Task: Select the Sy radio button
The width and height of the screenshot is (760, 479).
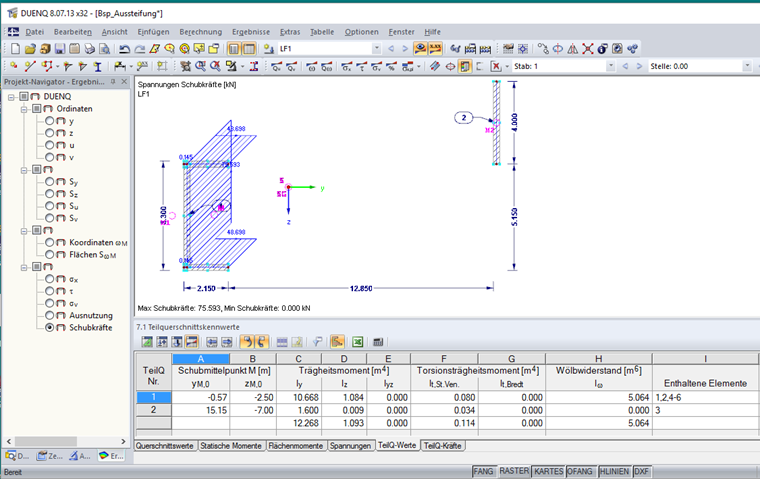Action: pos(49,181)
